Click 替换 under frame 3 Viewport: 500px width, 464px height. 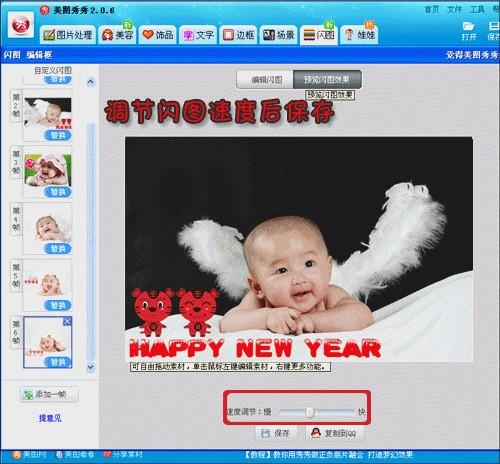tap(58, 192)
